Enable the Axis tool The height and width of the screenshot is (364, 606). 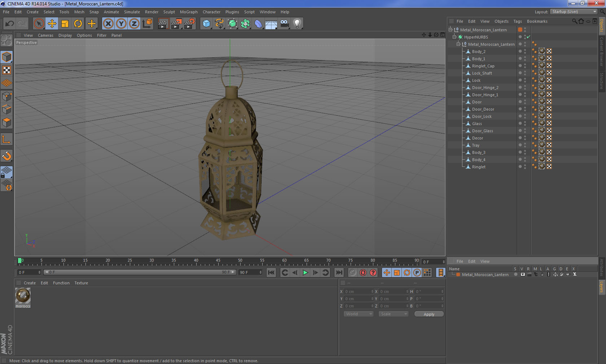pyautogui.click(x=6, y=139)
